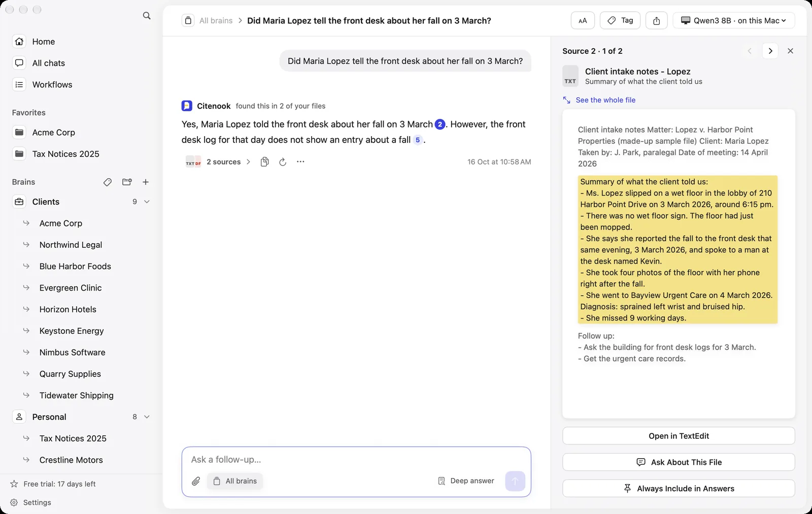This screenshot has width=812, height=514.
Task: Open Acme Corp favorite folder
Action: coord(81,133)
